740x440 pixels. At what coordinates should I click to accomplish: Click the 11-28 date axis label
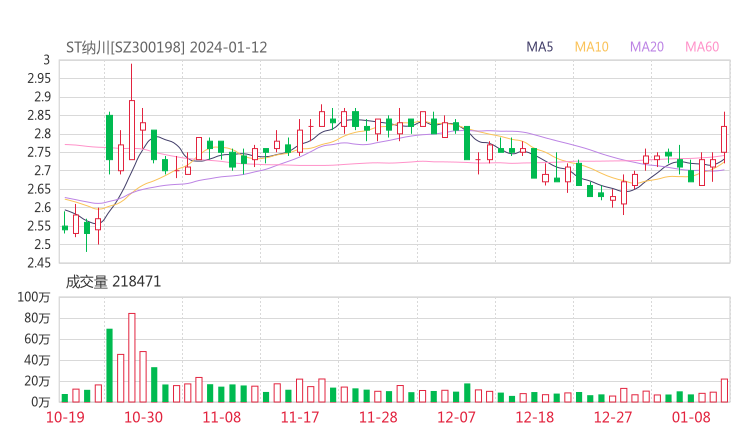(378, 417)
